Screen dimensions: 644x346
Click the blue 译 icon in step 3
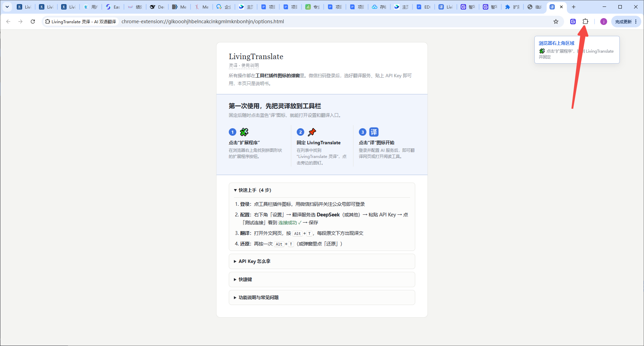[x=374, y=132]
